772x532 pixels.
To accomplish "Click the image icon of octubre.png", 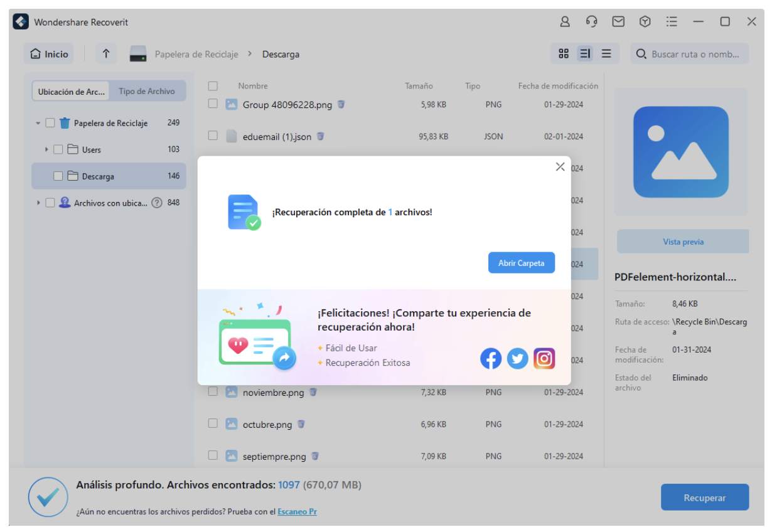I will [x=232, y=424].
